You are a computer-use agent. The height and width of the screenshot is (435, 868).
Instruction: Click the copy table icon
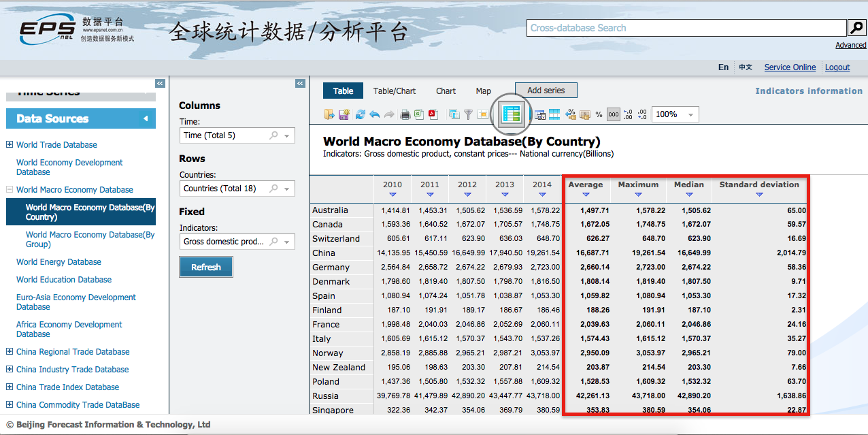(454, 114)
